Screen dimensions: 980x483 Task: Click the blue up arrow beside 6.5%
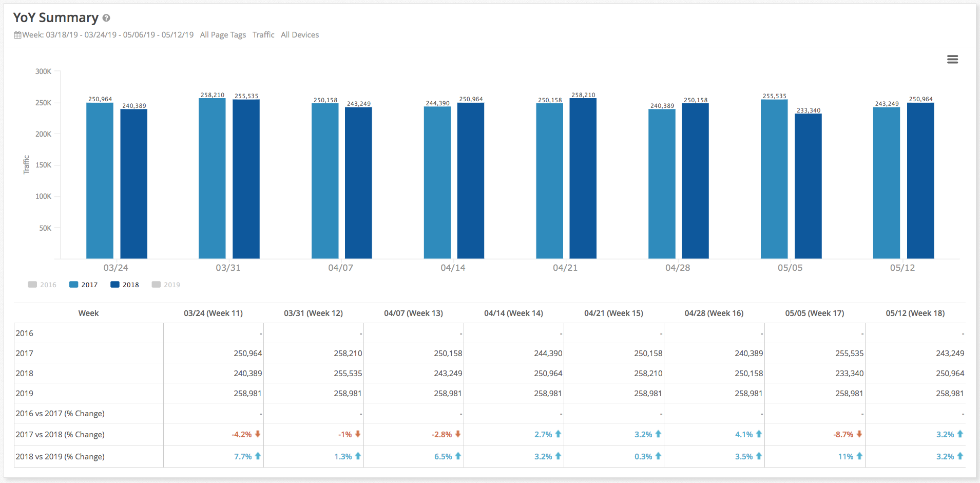tap(458, 456)
